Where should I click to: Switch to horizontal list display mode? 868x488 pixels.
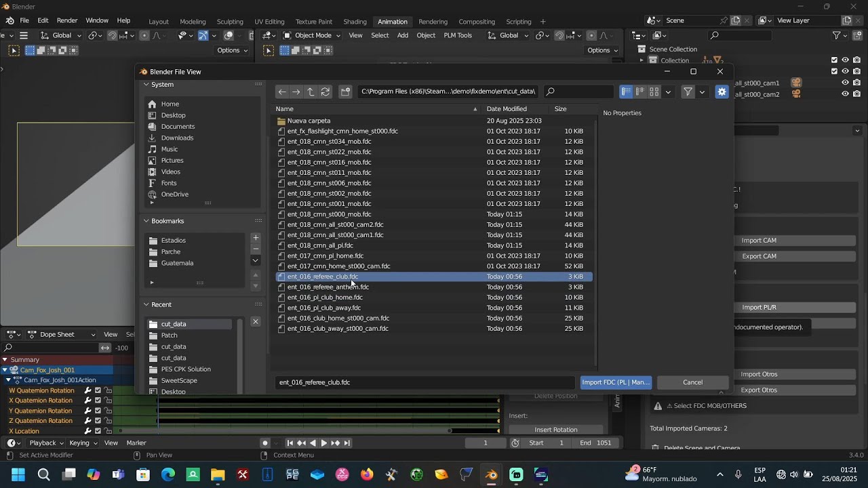pyautogui.click(x=640, y=91)
